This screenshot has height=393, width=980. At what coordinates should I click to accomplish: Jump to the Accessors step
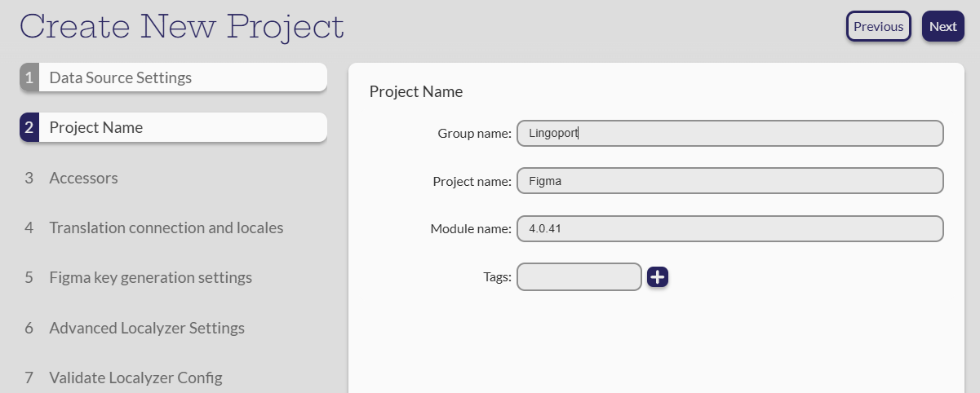(x=83, y=178)
